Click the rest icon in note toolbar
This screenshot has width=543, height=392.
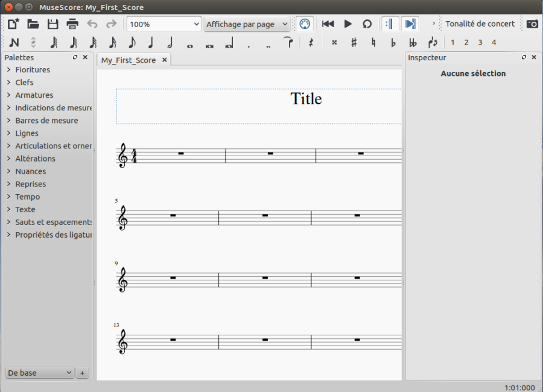tap(311, 43)
